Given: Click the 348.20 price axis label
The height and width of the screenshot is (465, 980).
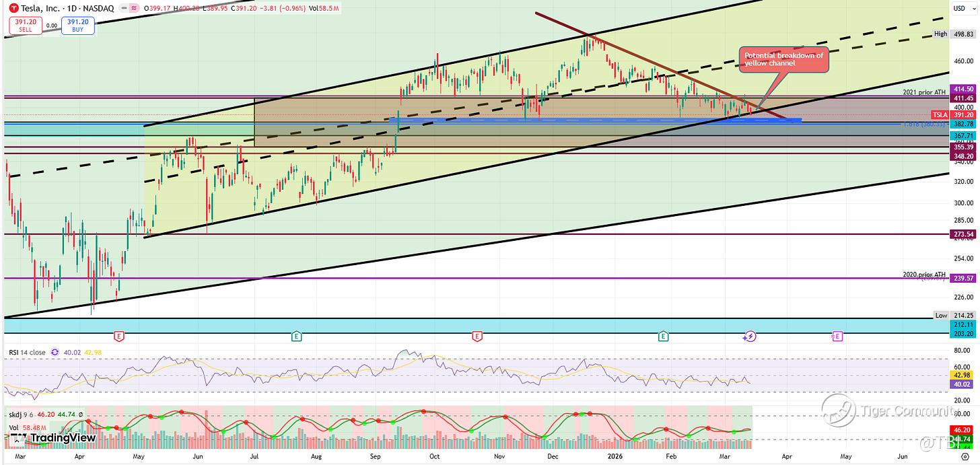Looking at the screenshot, I should tap(962, 156).
